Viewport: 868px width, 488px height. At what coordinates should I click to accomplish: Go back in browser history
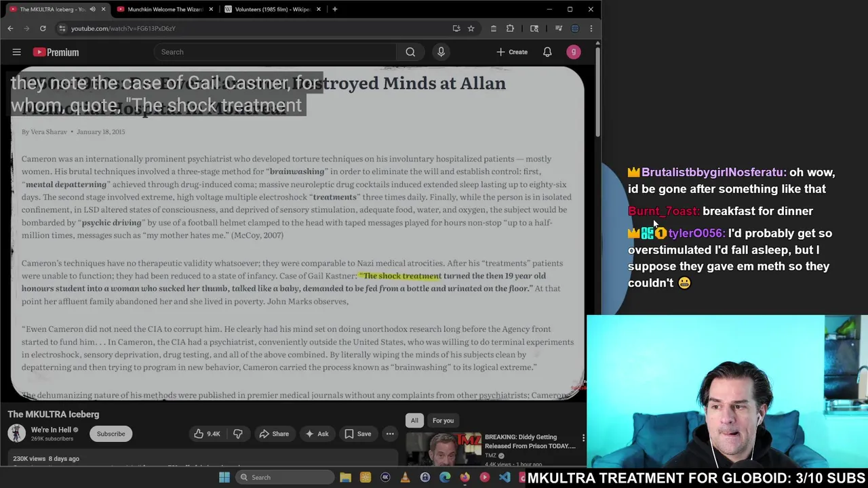[10, 28]
